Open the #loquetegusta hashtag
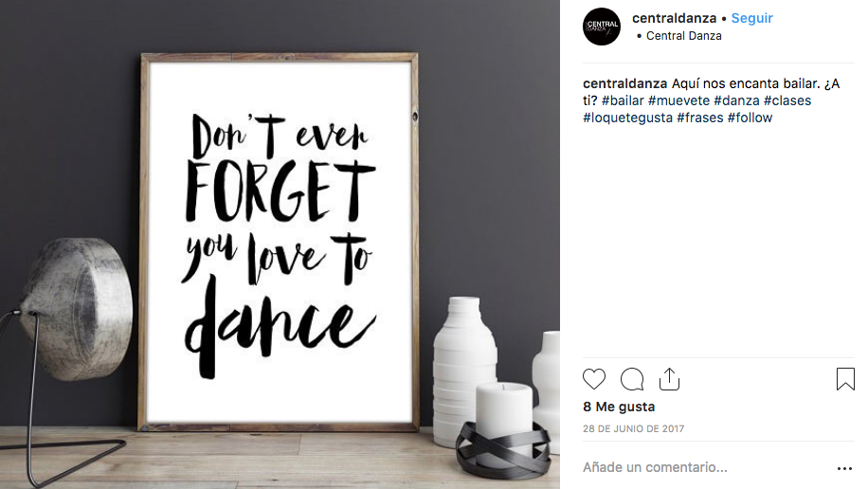Image resolution: width=868 pixels, height=489 pixels. 627,118
